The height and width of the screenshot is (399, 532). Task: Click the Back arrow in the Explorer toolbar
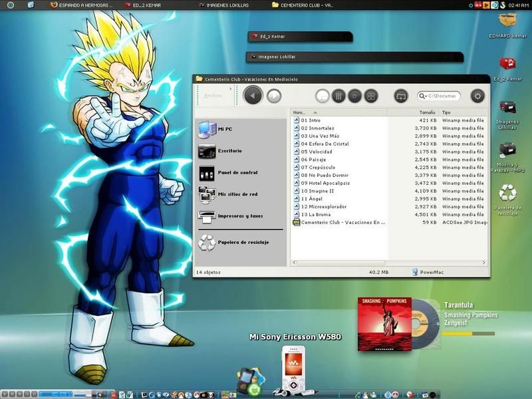click(253, 96)
